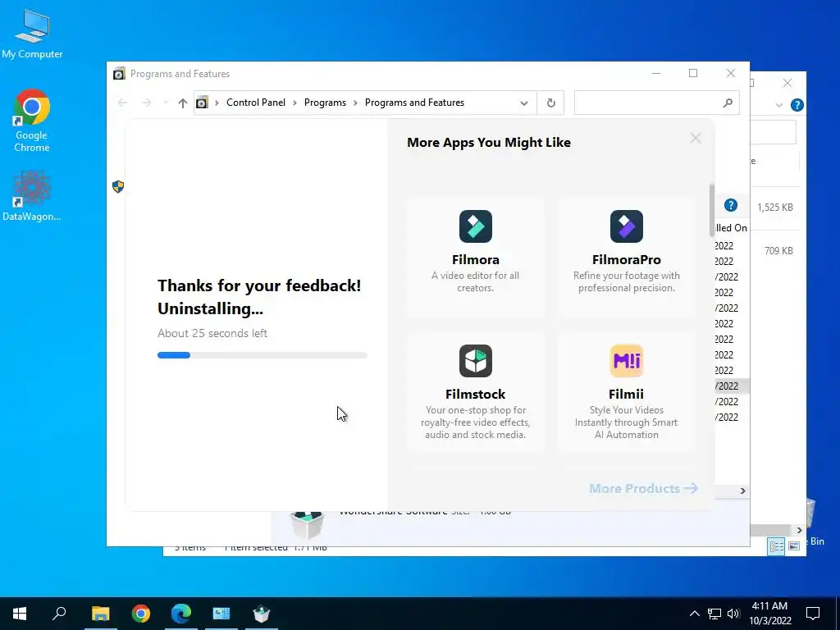Screen dimensions: 840x630
Task: Expand ribbon chevron in background Explorer window
Action: click(779, 105)
